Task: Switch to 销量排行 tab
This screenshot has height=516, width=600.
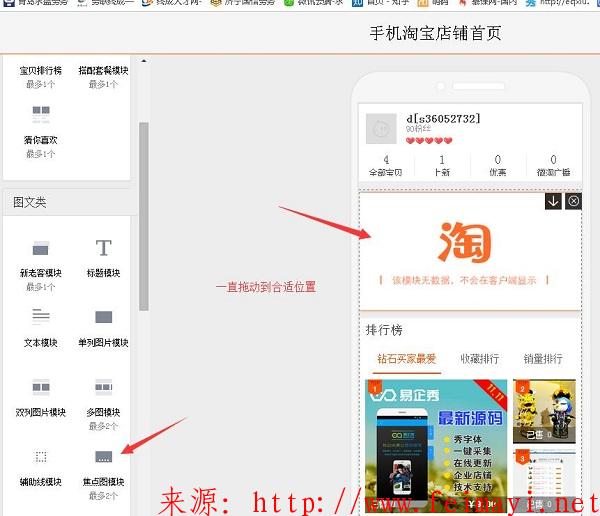Action: pos(543,359)
